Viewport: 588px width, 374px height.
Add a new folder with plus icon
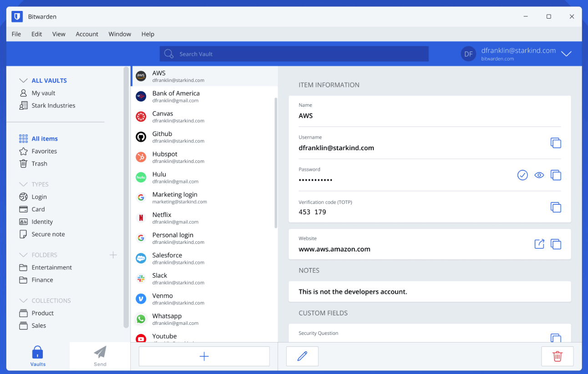click(113, 255)
